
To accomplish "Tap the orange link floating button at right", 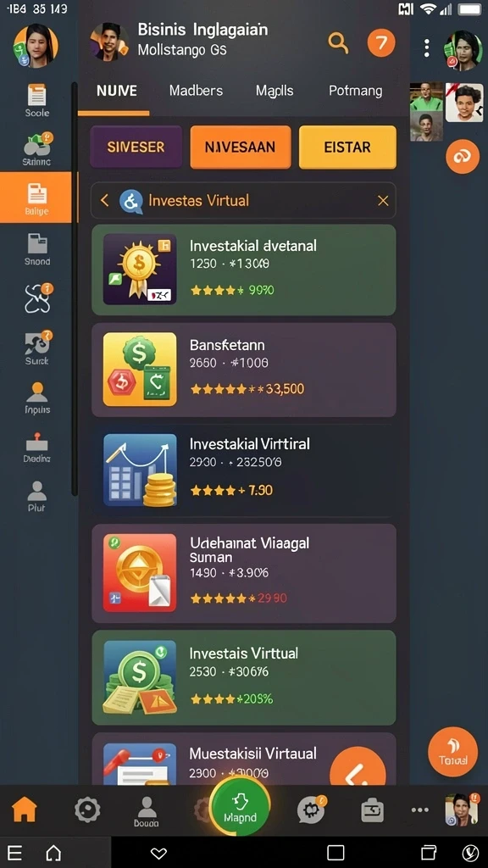I will (x=462, y=157).
